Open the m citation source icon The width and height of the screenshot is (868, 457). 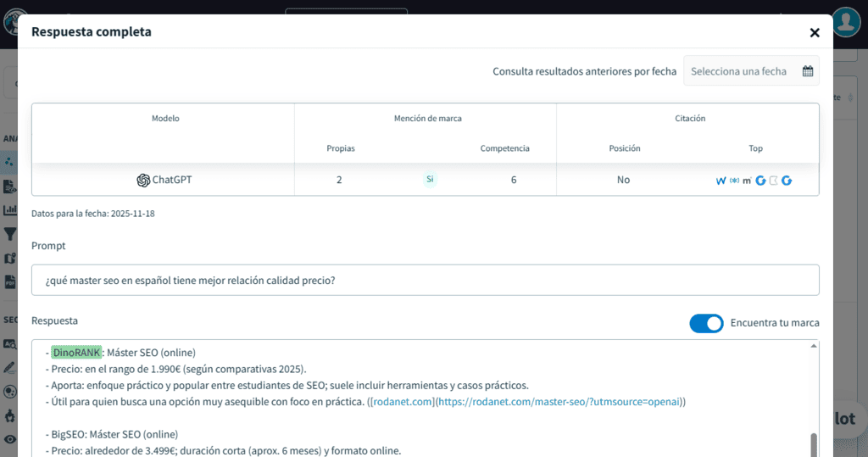[x=747, y=181]
